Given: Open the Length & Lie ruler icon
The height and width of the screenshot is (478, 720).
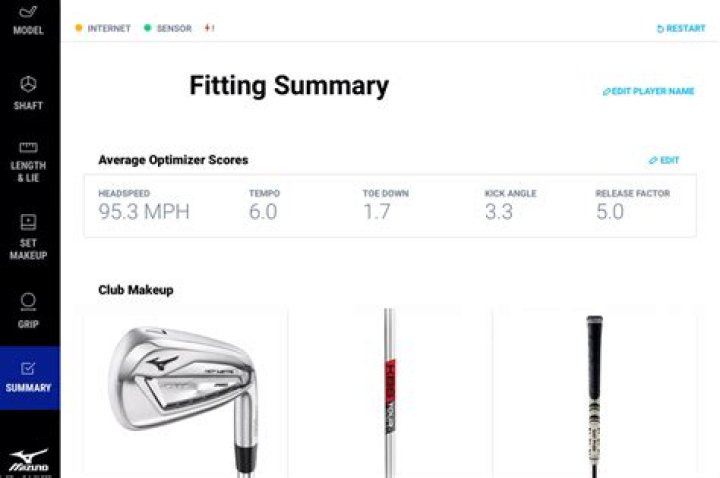Looking at the screenshot, I should tap(28, 147).
